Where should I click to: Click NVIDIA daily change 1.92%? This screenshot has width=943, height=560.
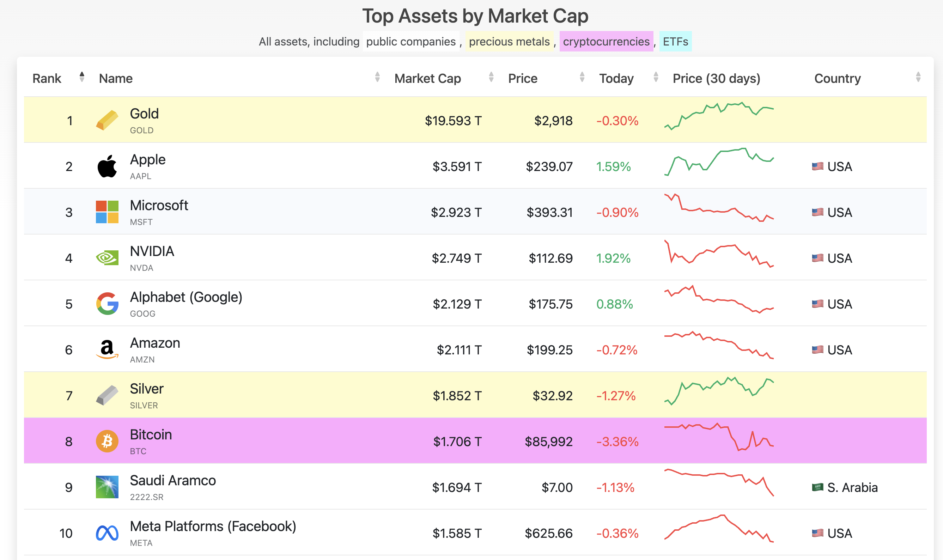[613, 258]
